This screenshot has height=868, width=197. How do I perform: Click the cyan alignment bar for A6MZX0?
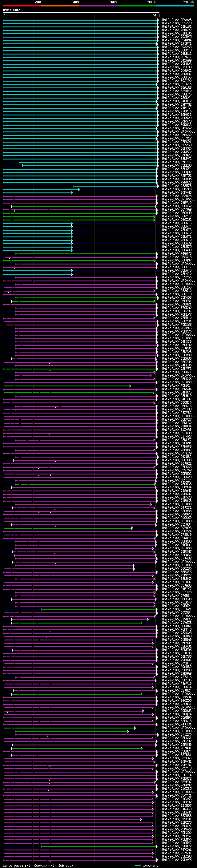(x=42, y=189)
